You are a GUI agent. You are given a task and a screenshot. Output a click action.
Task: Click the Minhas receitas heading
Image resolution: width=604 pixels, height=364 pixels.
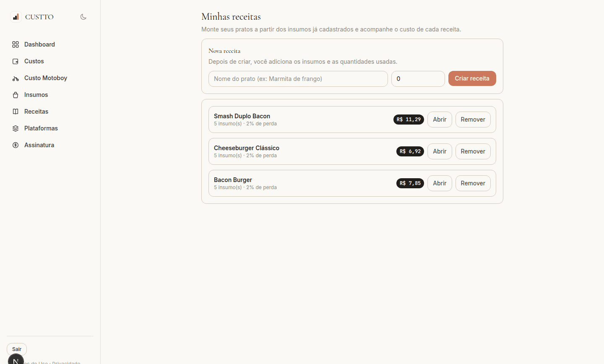click(x=231, y=17)
